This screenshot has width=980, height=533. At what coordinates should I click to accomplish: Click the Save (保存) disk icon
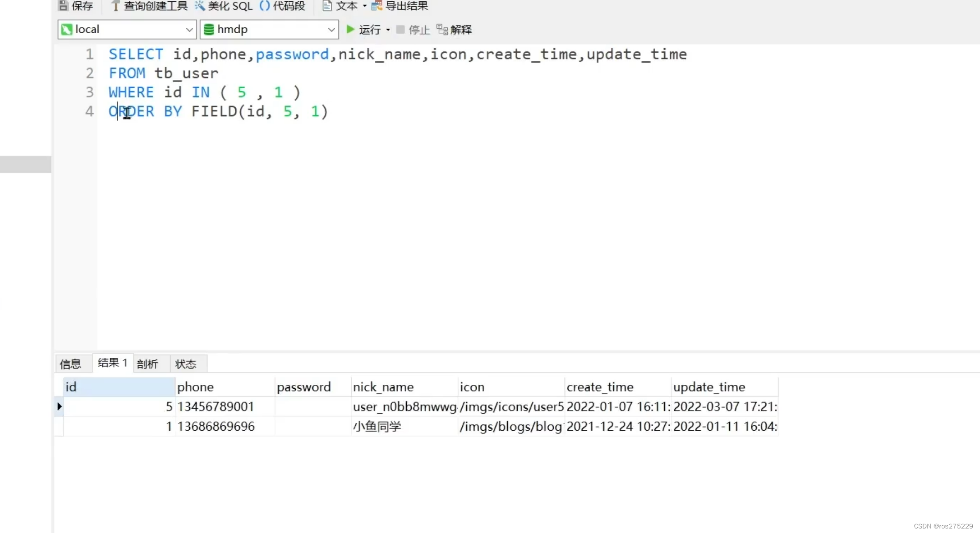[64, 6]
